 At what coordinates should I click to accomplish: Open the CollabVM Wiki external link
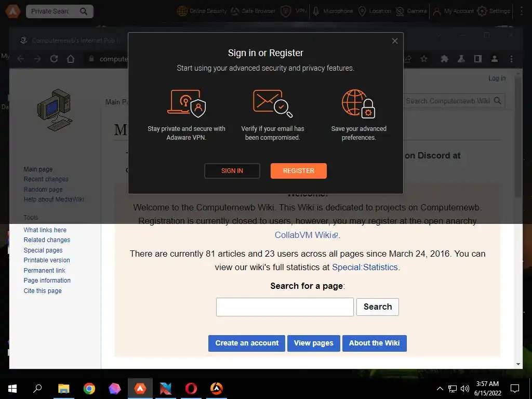(x=306, y=235)
